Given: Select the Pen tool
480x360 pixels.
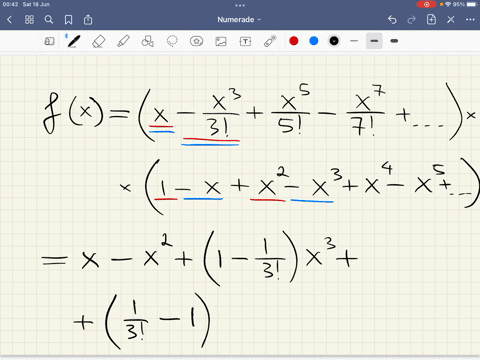Looking at the screenshot, I should click(73, 41).
